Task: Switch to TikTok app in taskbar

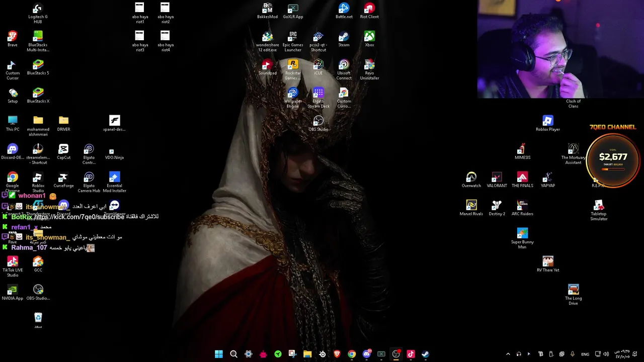Action: pos(411,354)
